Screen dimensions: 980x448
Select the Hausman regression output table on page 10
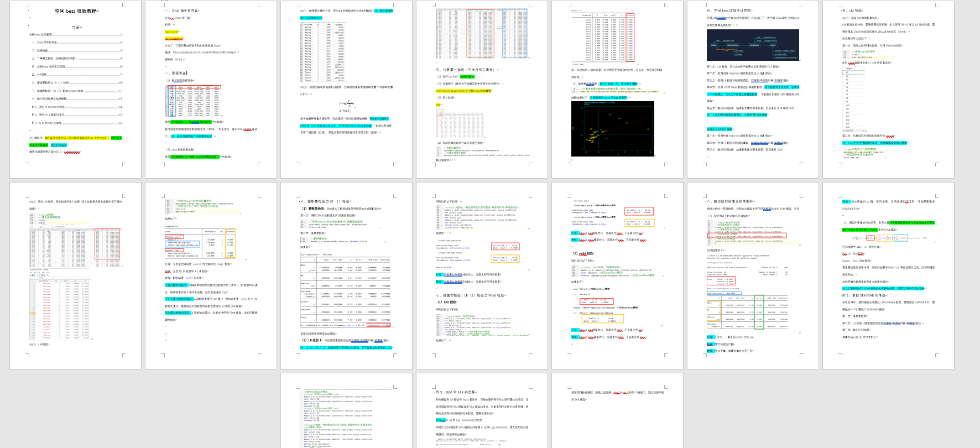click(345, 291)
